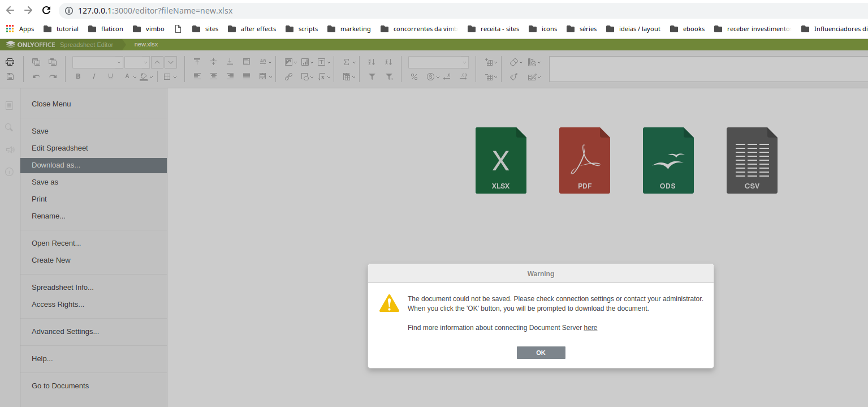Click the Undo arrow icon

click(x=35, y=76)
